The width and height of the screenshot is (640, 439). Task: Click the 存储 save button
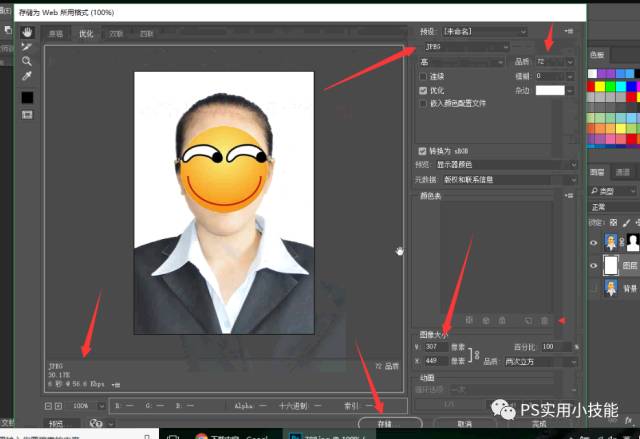pos(390,423)
